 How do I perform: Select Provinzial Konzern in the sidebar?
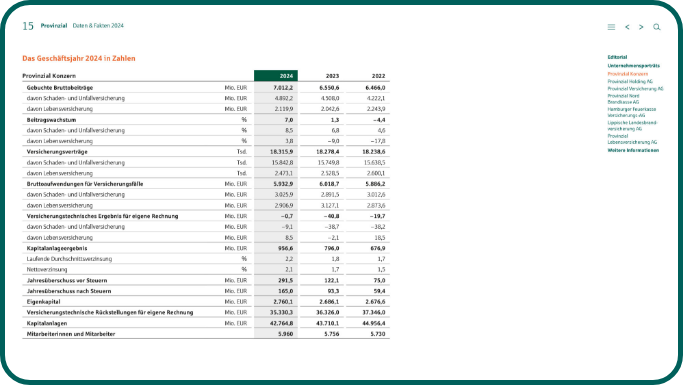click(628, 74)
